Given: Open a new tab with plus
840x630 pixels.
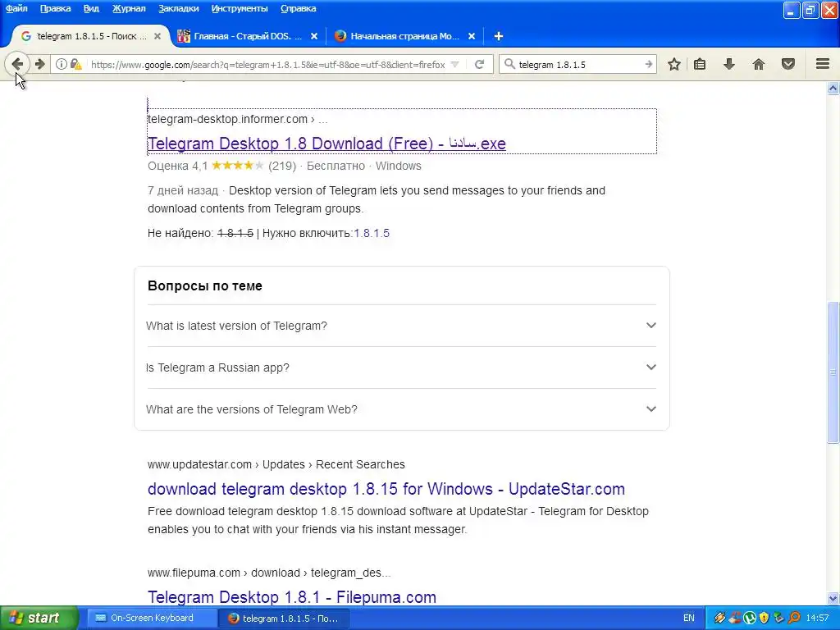Looking at the screenshot, I should (498, 36).
